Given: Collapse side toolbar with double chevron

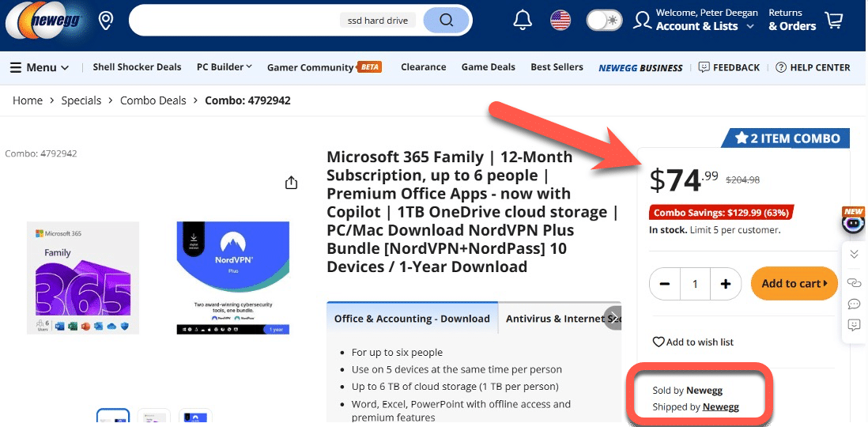Looking at the screenshot, I should tap(854, 254).
